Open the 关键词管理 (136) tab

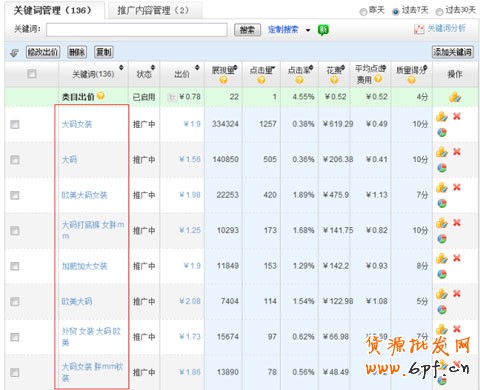(x=52, y=11)
